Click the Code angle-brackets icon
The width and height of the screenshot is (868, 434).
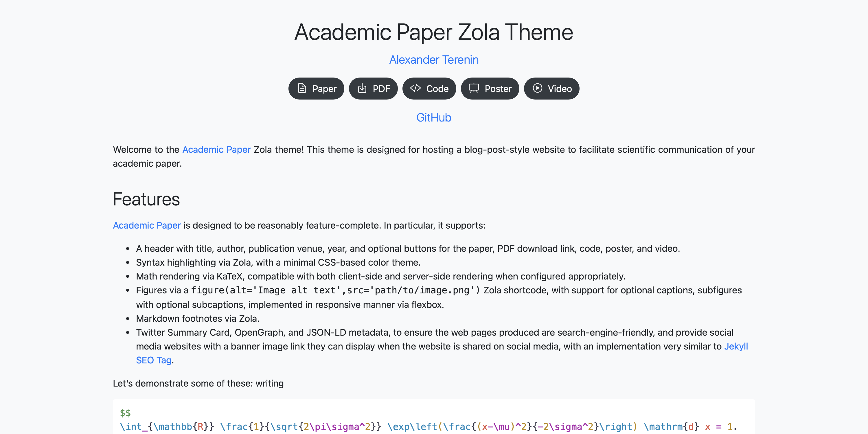coord(415,88)
